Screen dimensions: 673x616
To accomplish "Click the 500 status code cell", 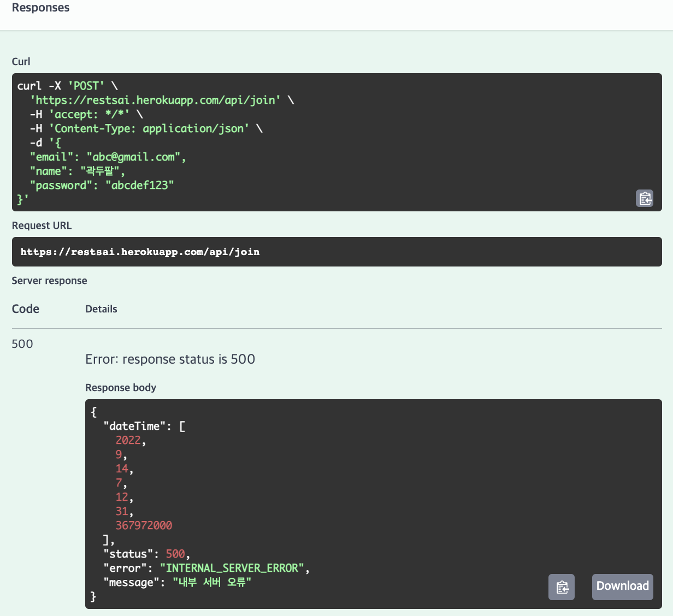I will tap(22, 344).
